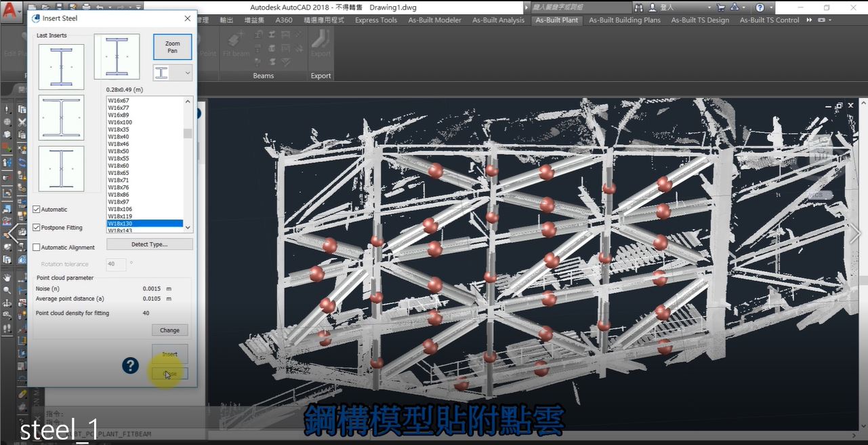Click the Beams panel label in ribbon

tap(264, 76)
